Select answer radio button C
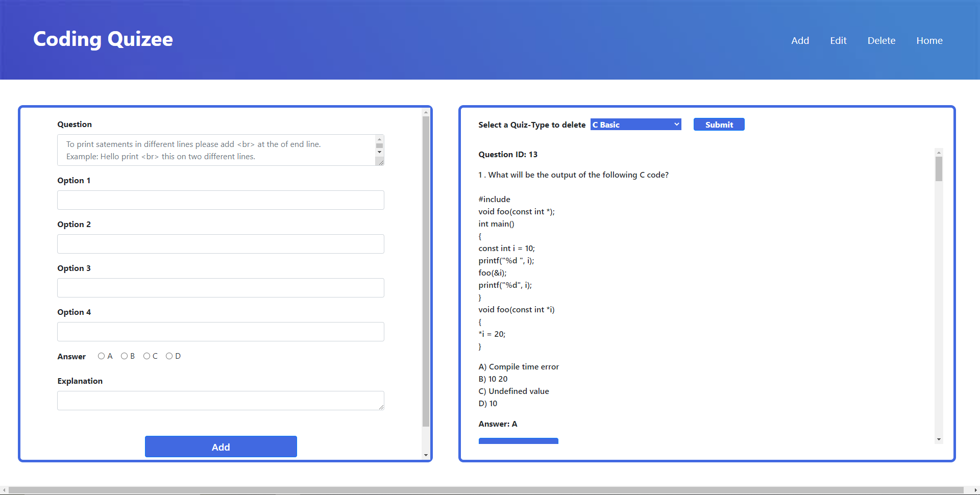Screen dimensions: 980x495 click(x=146, y=356)
